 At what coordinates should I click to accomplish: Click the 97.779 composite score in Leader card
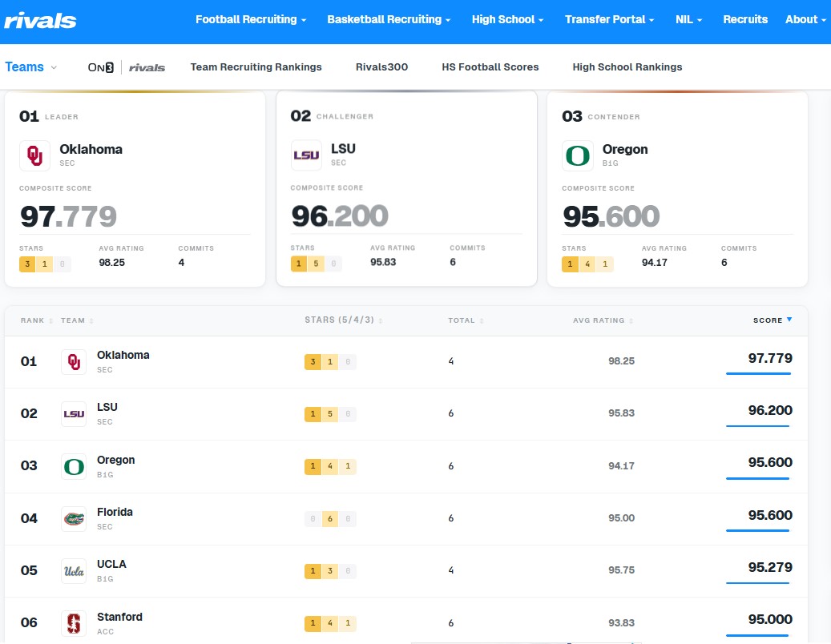coord(68,216)
